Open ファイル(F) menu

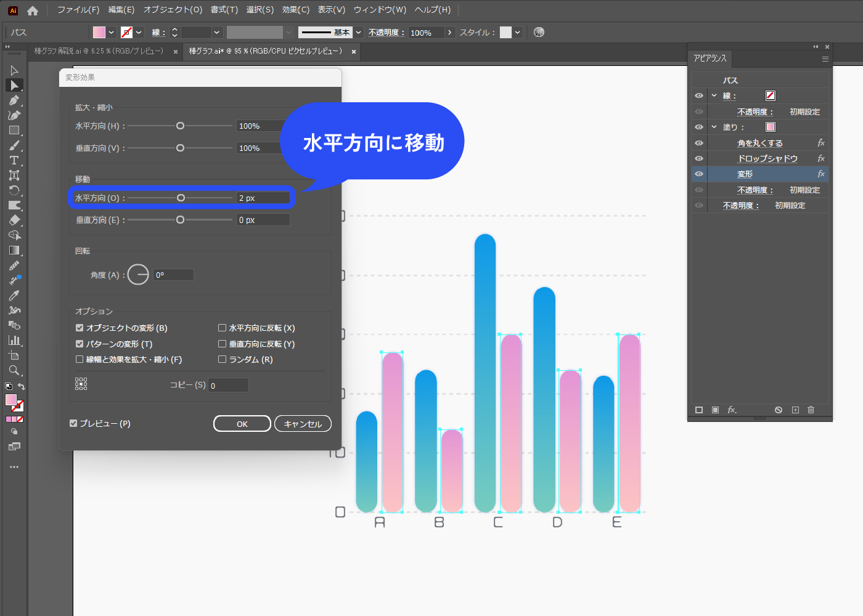[78, 10]
